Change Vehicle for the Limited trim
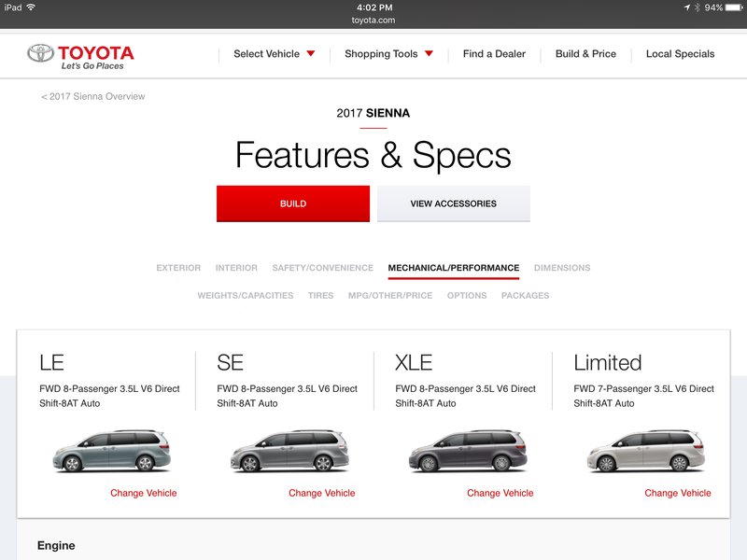Screen dimensions: 747x560 click(x=678, y=493)
